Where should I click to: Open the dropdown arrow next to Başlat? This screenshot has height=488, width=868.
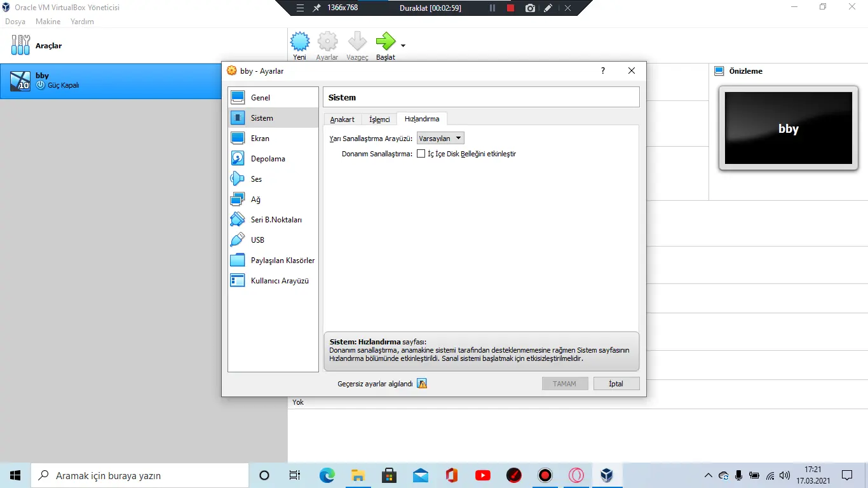tap(403, 46)
